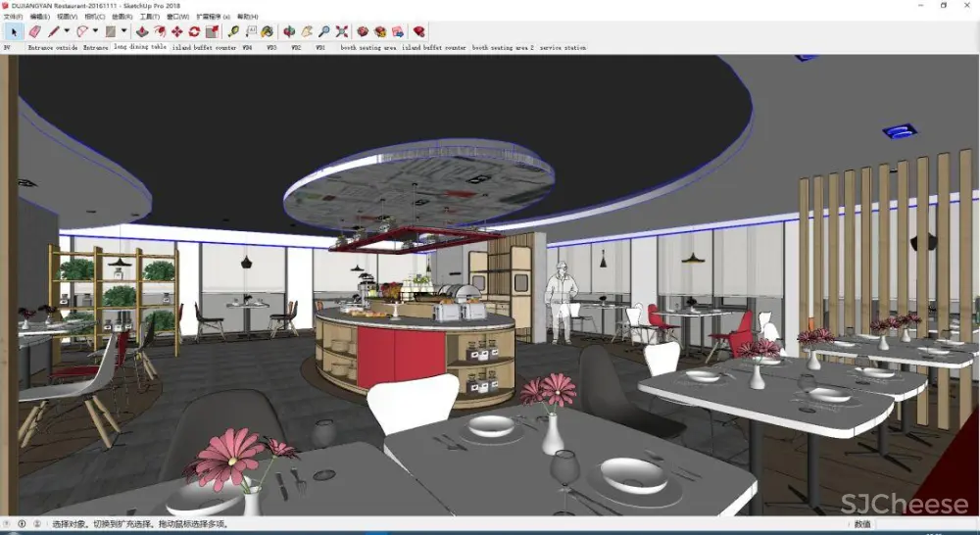Choose the Move tool with red arrows
The height and width of the screenshot is (535, 980).
point(176,31)
